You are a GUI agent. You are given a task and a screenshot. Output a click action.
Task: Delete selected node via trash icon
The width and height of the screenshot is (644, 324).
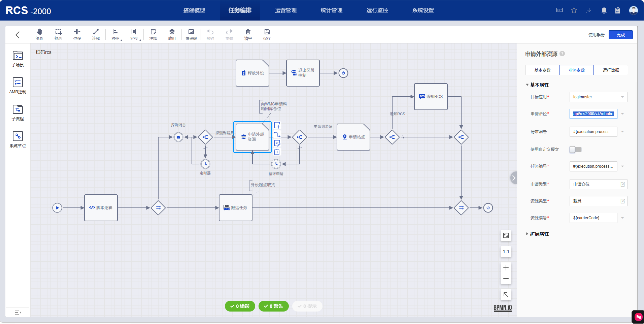point(277,152)
